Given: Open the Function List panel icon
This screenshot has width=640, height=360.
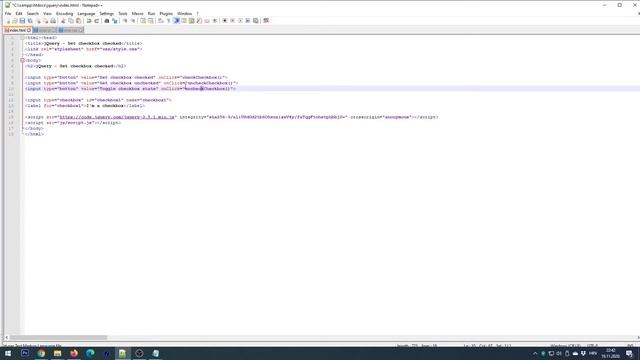Looking at the screenshot, I should pyautogui.click(x=199, y=21).
